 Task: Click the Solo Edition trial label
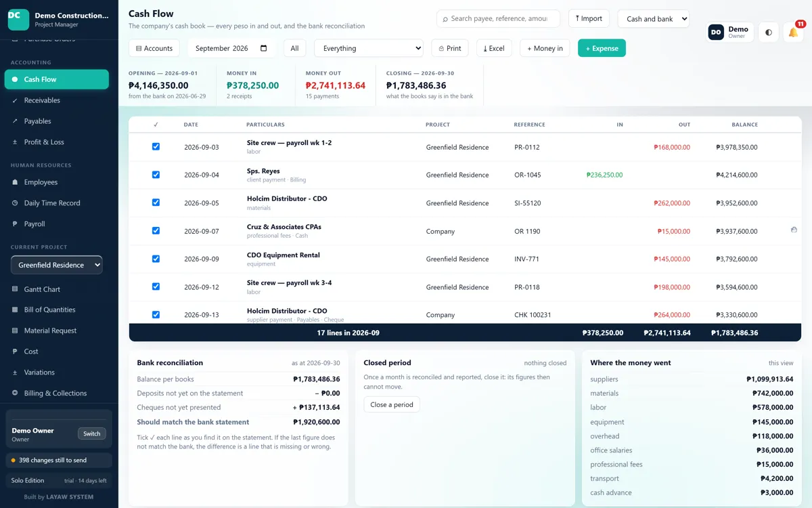click(x=59, y=480)
